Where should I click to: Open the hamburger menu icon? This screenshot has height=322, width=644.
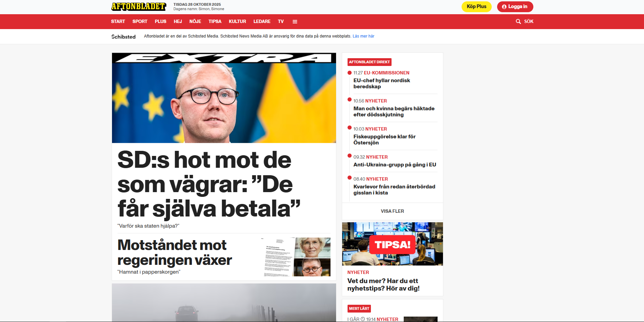click(x=295, y=22)
